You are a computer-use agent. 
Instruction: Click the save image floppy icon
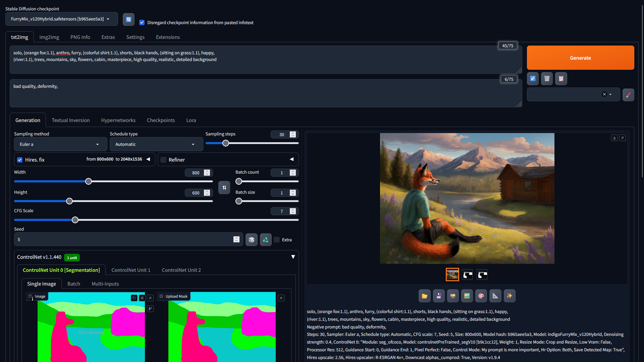click(x=438, y=296)
